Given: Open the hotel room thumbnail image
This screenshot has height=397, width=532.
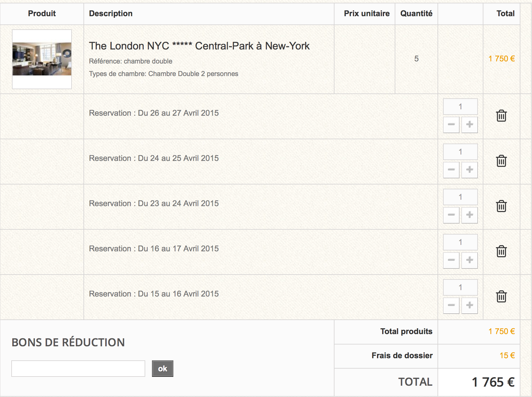Looking at the screenshot, I should point(42,59).
